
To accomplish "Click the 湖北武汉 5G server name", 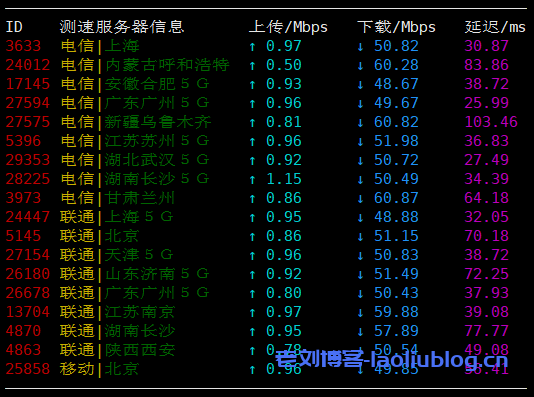I will pyautogui.click(x=157, y=160).
